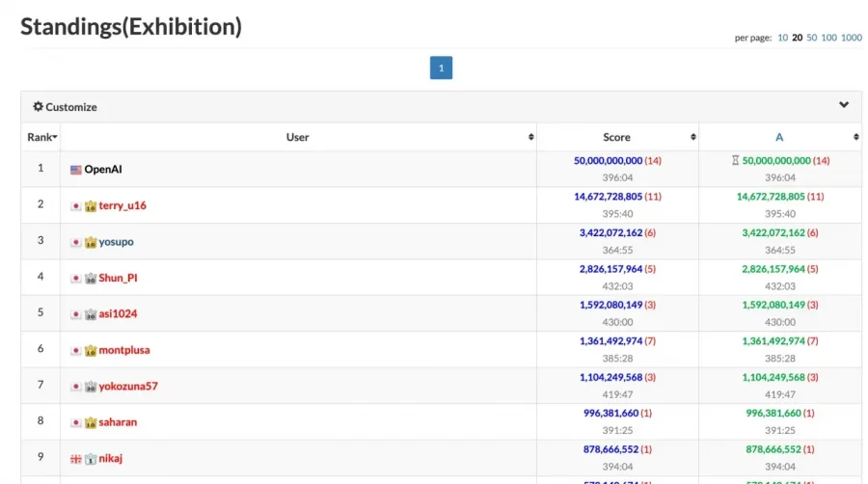This screenshot has height=484, width=868.
Task: Open OpenAI user profile
Action: (103, 170)
